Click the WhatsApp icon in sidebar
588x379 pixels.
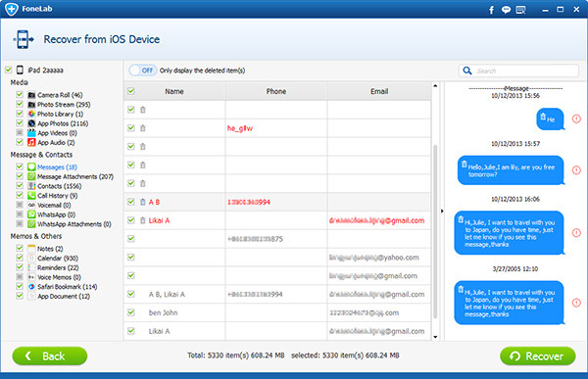click(x=31, y=214)
